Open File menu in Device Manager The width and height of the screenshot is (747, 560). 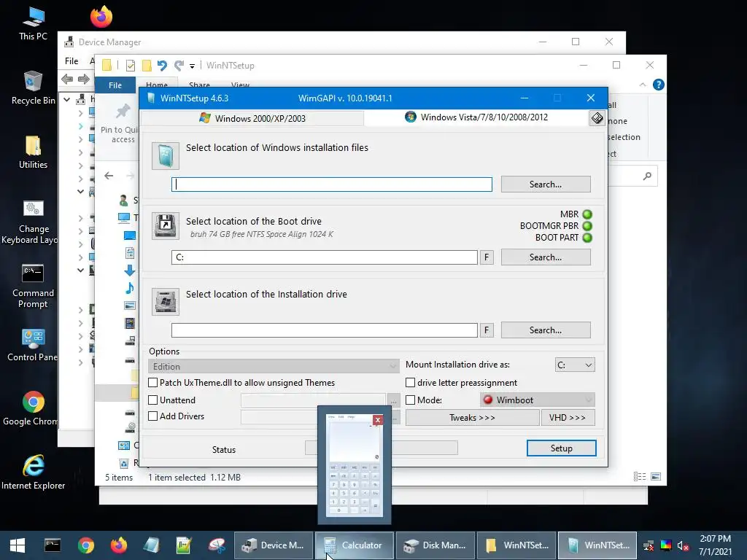pos(71,61)
